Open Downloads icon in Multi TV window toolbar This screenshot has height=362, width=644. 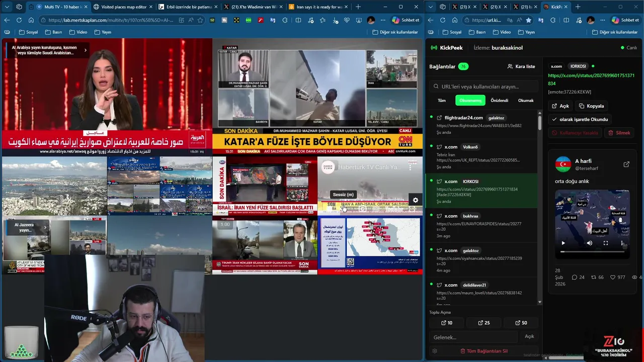tap(335, 20)
